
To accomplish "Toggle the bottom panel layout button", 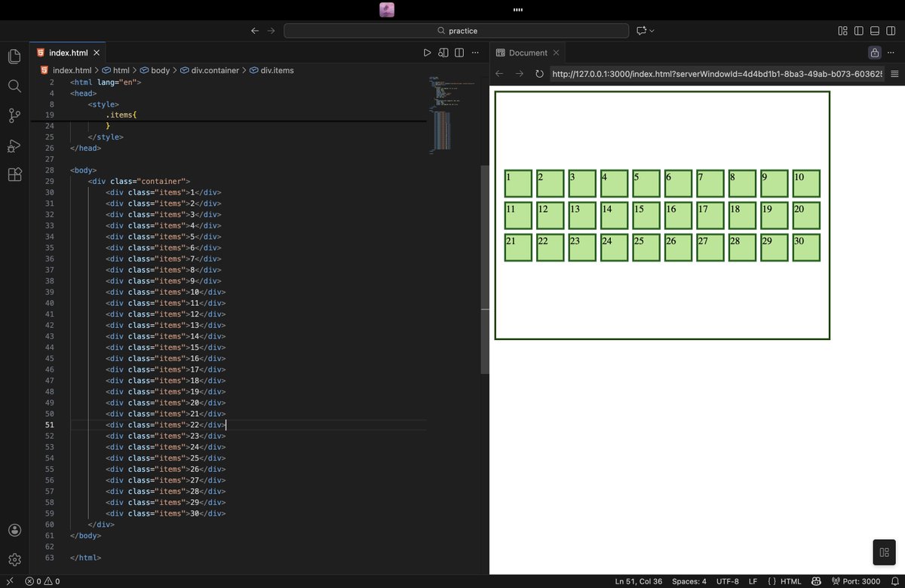I will point(875,31).
